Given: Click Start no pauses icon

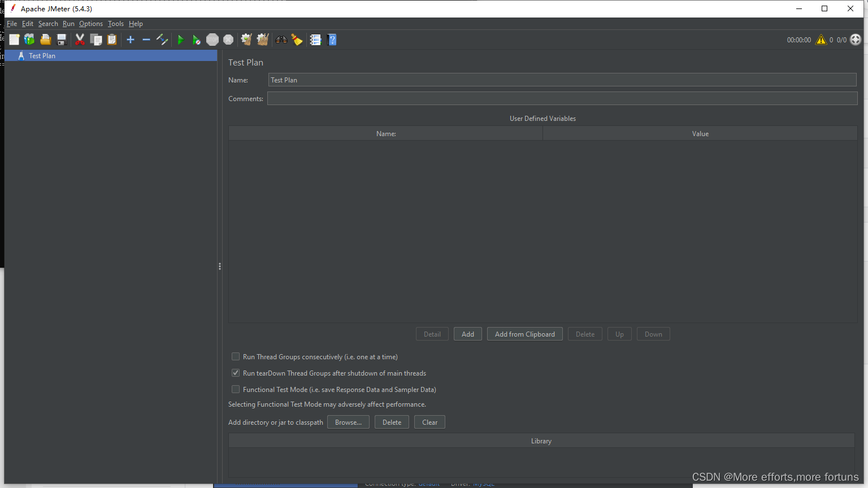Looking at the screenshot, I should (x=196, y=40).
